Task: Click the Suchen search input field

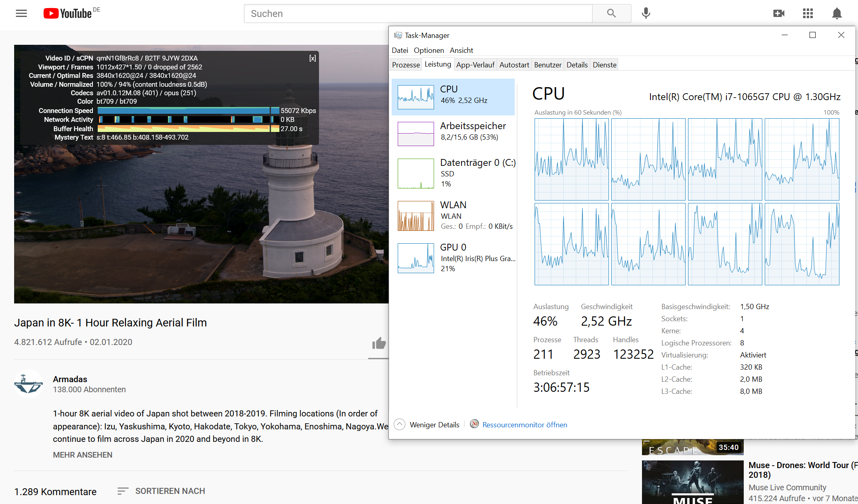Action: pyautogui.click(x=418, y=13)
